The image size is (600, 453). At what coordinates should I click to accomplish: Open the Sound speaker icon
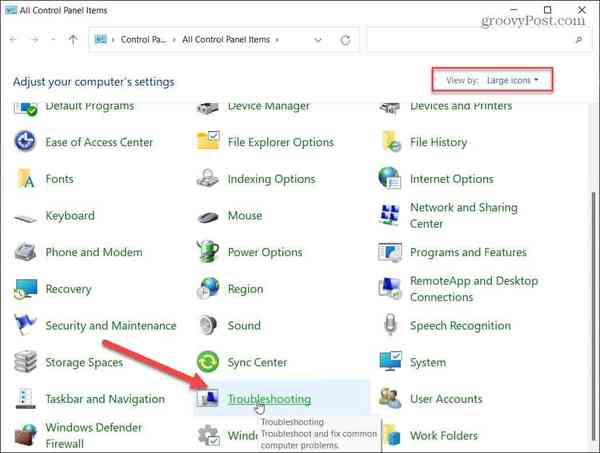[208, 325]
